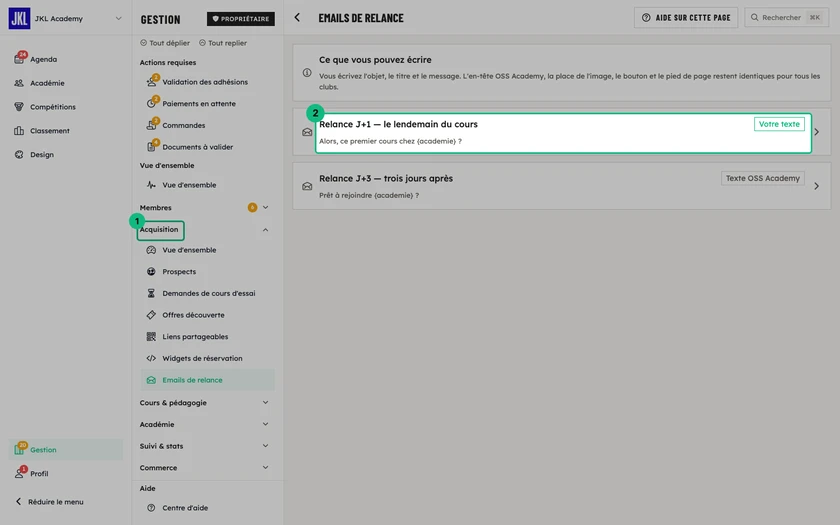The width and height of the screenshot is (840, 525).
Task: Click the Validation des adhésions icon
Action: coord(151,82)
